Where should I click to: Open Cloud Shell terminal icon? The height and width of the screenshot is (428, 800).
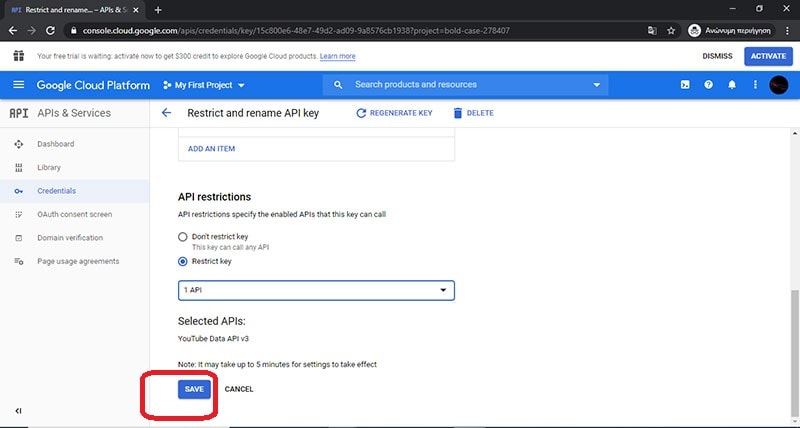pos(685,85)
